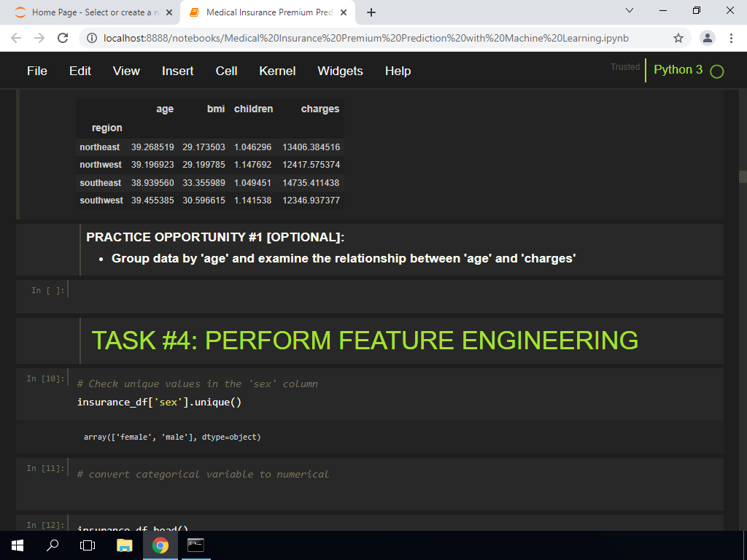Screen dimensions: 747x560
Task: Click the 'Check unique values' comment line
Action: coord(197,384)
